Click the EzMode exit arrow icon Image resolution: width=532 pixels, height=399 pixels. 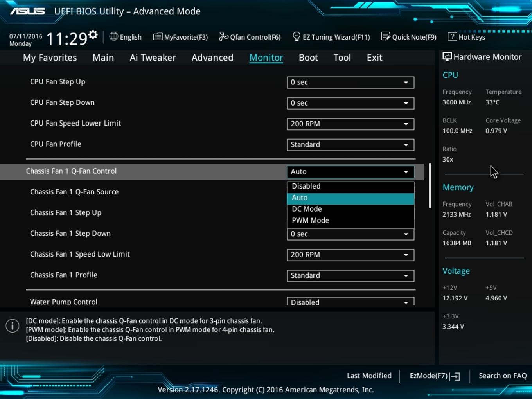tap(455, 376)
